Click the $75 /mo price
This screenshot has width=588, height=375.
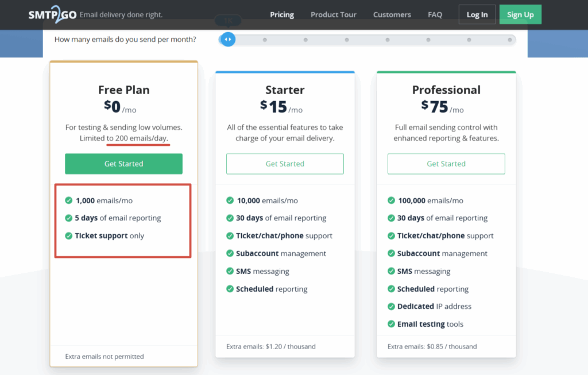(443, 107)
